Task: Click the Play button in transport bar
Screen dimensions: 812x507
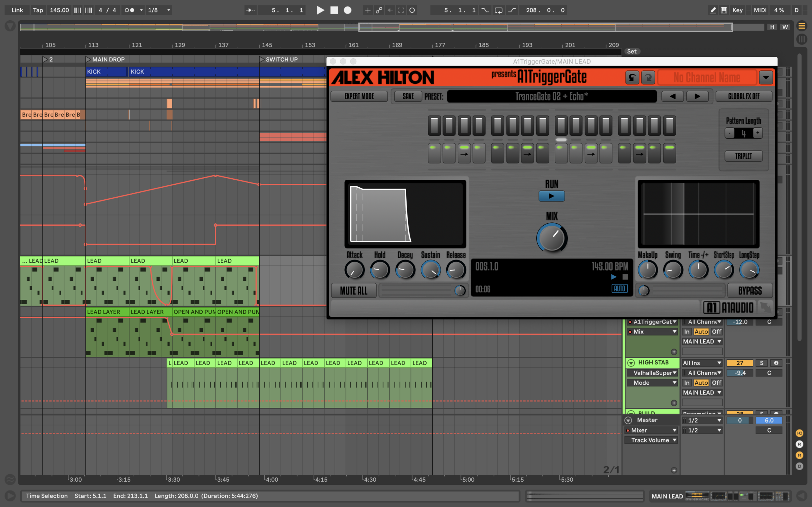Action: click(x=320, y=10)
